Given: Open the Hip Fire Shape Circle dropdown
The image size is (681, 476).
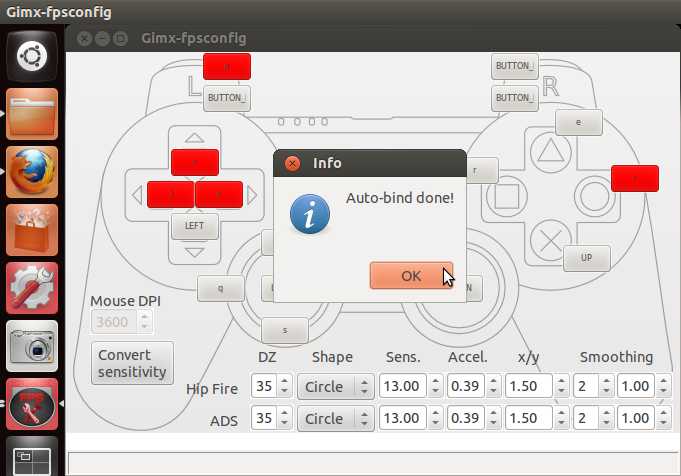Looking at the screenshot, I should (x=335, y=387).
